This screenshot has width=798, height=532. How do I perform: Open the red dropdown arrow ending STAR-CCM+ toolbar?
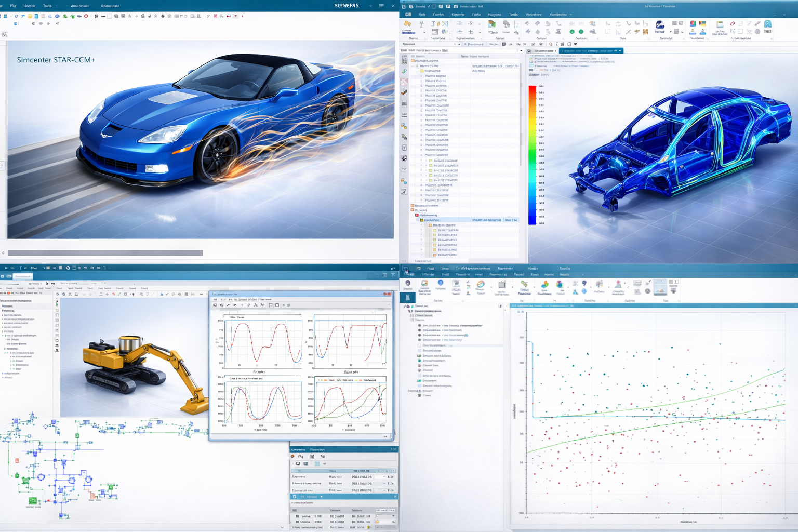[x=242, y=16]
